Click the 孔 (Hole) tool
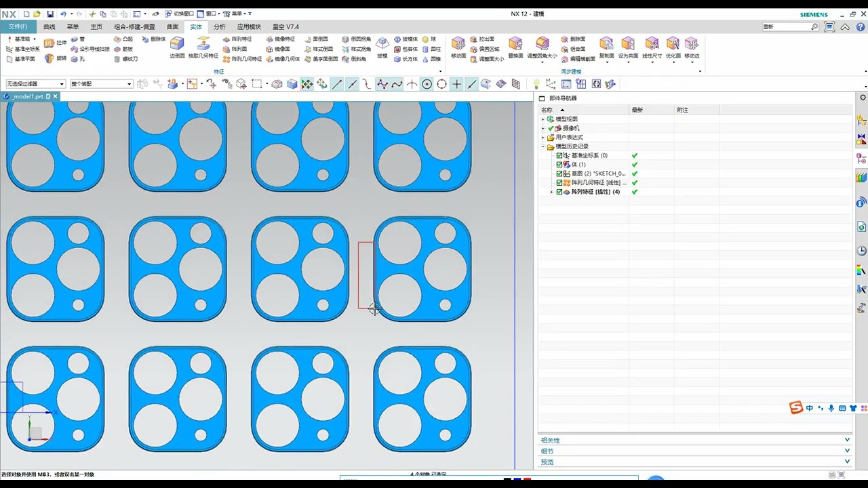The width and height of the screenshot is (868, 488). tap(78, 59)
